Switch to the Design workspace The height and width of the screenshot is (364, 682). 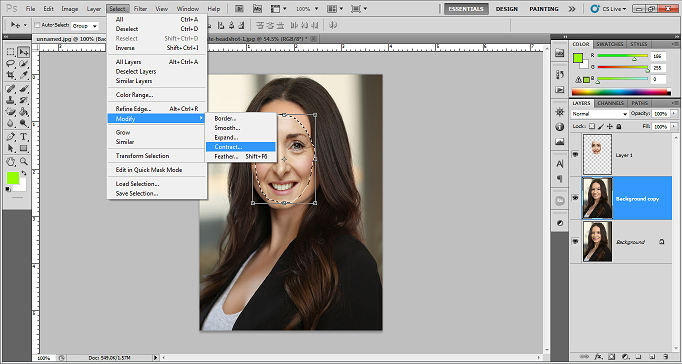coord(507,9)
